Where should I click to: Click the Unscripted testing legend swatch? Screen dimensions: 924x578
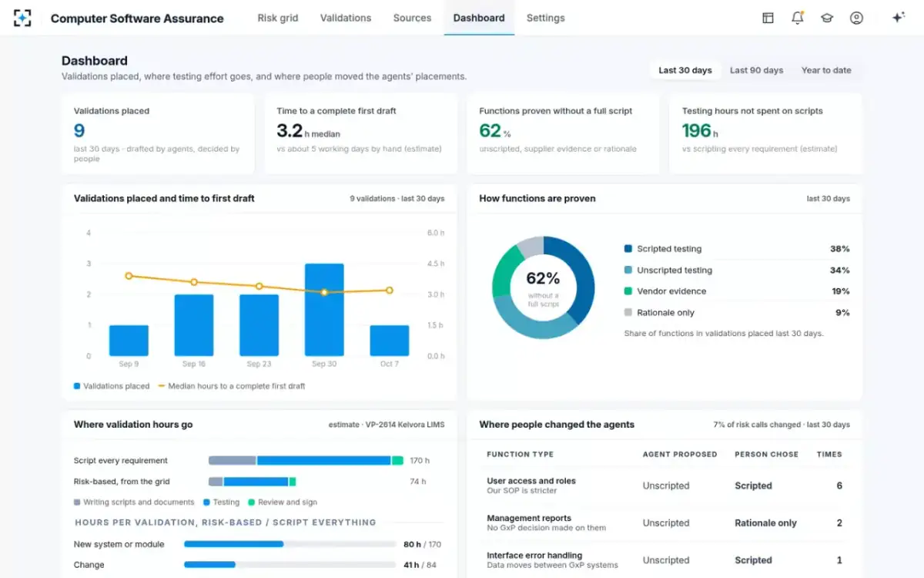(x=628, y=271)
